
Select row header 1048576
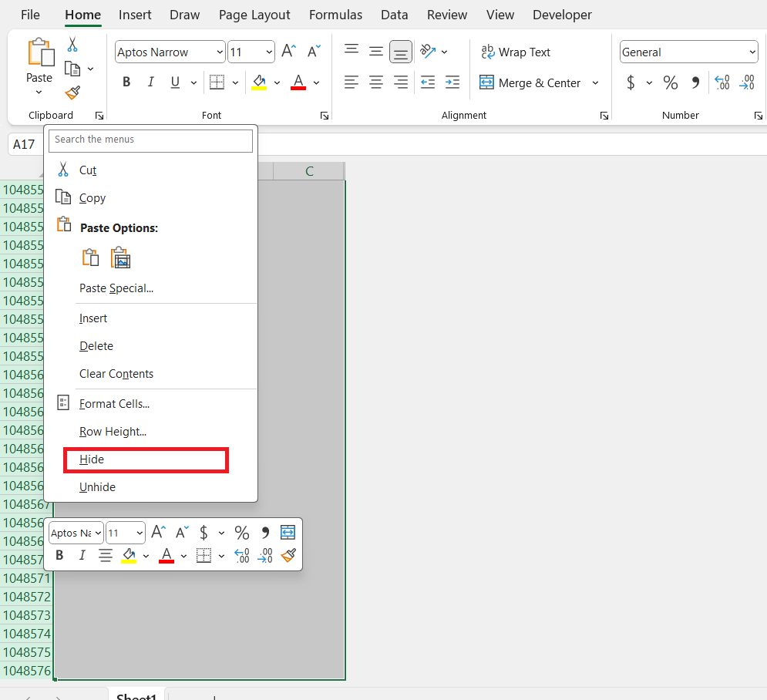click(x=26, y=671)
